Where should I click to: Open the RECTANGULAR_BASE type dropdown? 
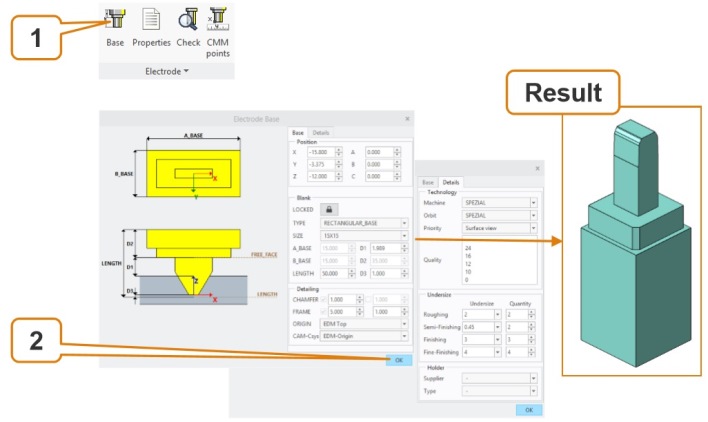point(404,223)
